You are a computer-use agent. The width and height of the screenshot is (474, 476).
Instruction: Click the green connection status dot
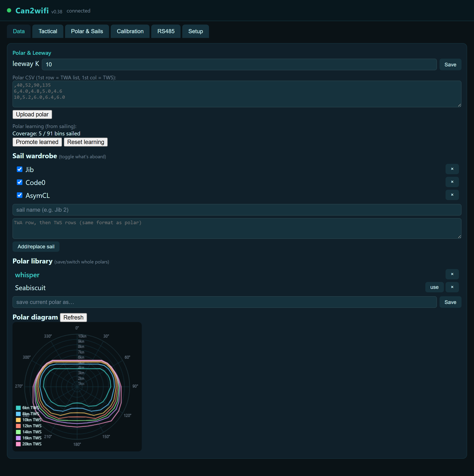(x=9, y=10)
